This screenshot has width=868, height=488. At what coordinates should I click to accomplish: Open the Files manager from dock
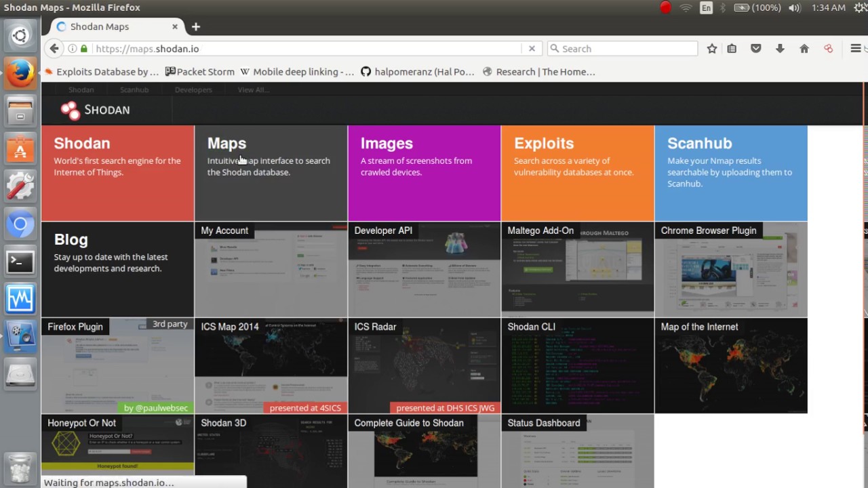coord(20,110)
